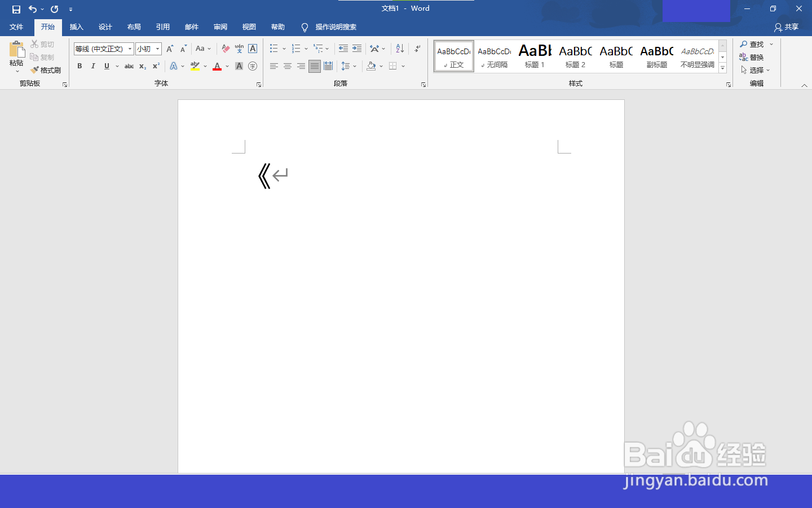
Task: Toggle italic formatting
Action: 93,66
